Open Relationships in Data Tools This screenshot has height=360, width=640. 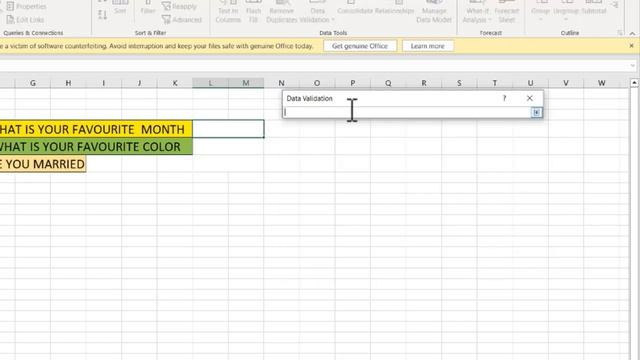tap(394, 8)
